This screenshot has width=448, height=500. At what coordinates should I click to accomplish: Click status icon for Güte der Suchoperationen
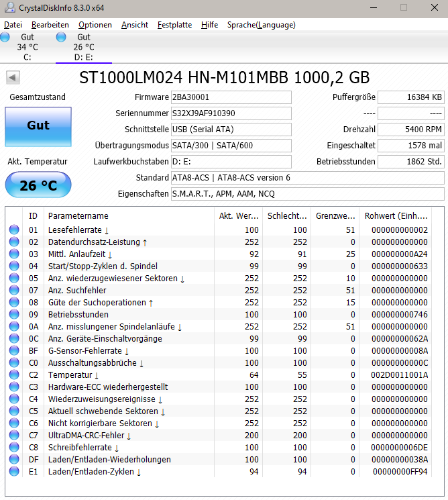coord(14,302)
